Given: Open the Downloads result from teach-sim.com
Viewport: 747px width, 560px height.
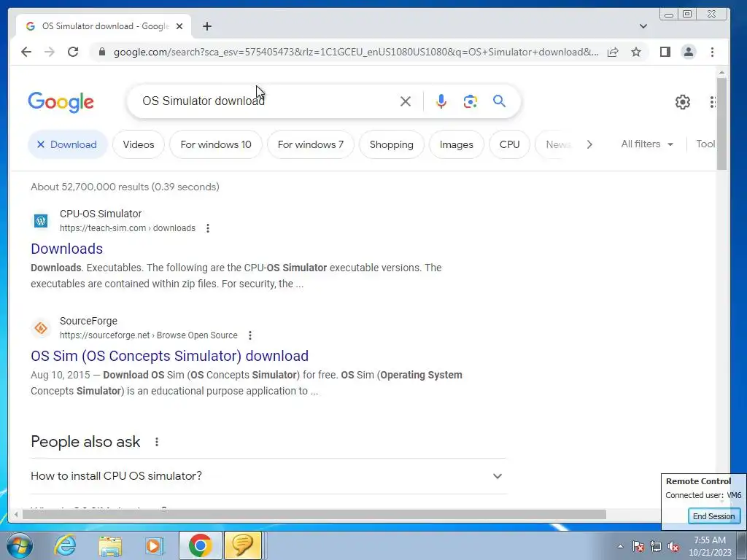Looking at the screenshot, I should click(x=66, y=249).
